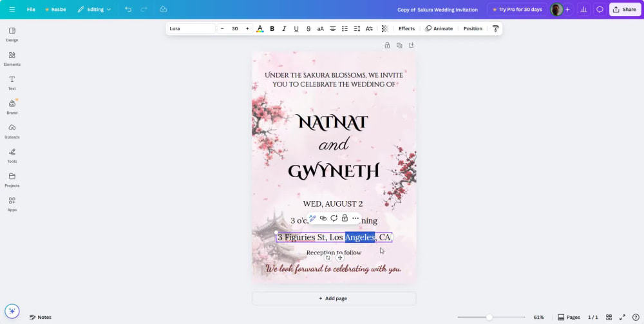This screenshot has width=644, height=324.
Task: Click the font size field showing 30
Action: pos(235,28)
